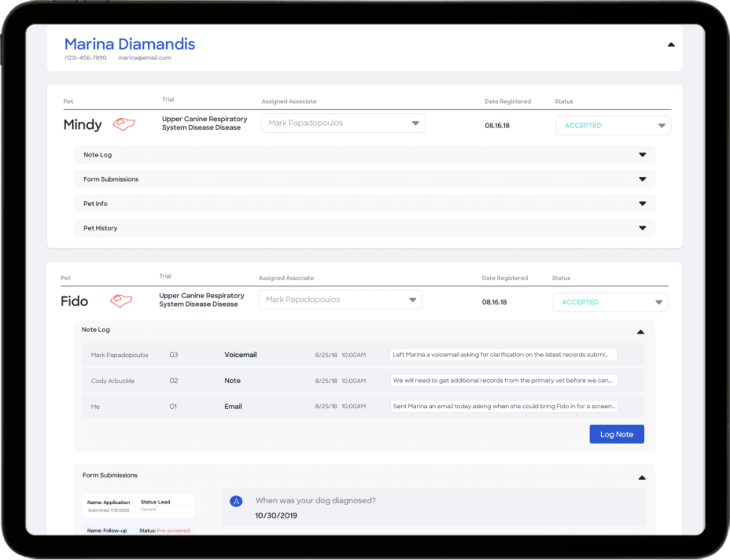Open Mindy's ACCEPTED status dropdown

613,125
